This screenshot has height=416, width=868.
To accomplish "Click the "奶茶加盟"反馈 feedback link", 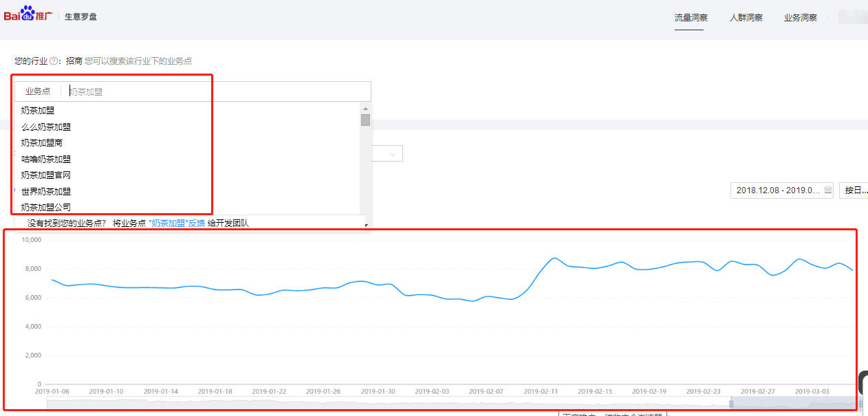I will tap(177, 223).
